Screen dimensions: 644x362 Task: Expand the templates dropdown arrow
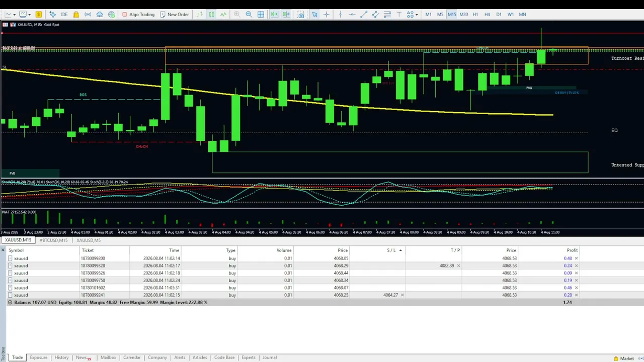[x=29, y=15]
